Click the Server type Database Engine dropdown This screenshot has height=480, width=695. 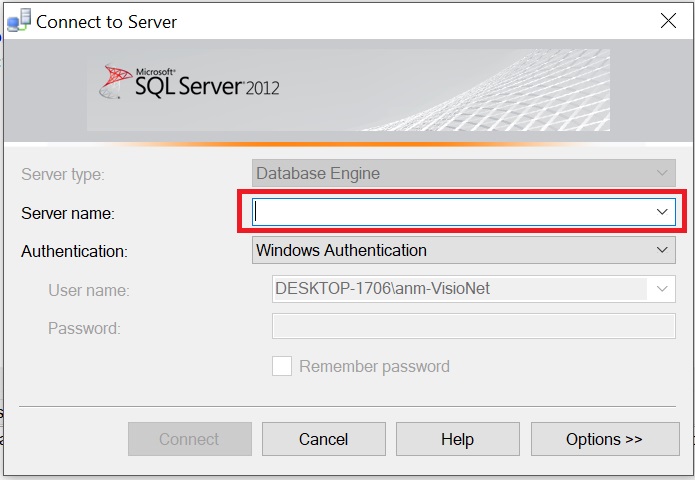(x=464, y=173)
